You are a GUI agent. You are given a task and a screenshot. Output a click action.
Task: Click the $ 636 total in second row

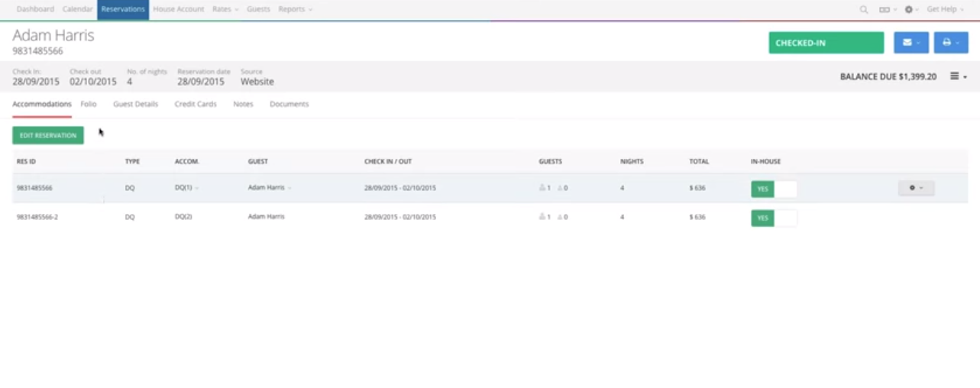pyautogui.click(x=697, y=217)
